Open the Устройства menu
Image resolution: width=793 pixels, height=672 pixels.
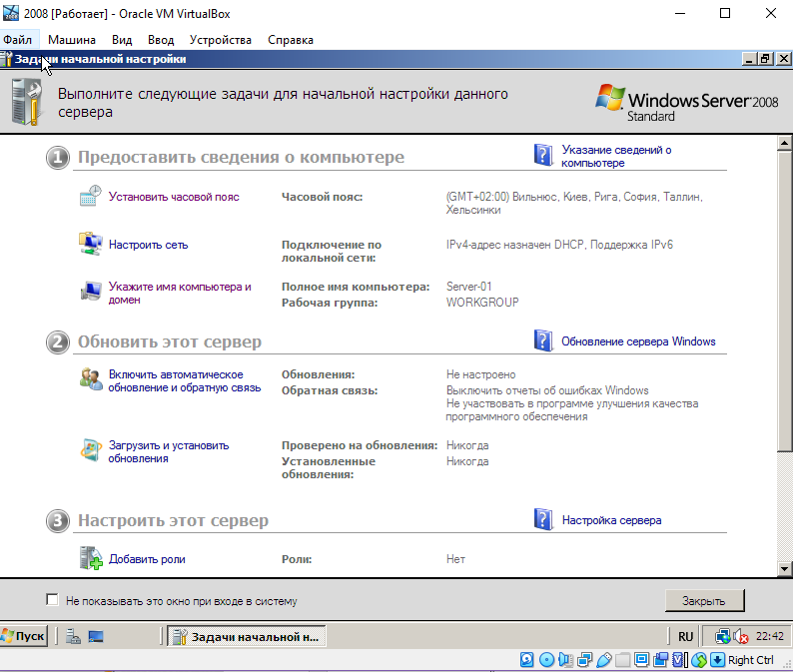point(221,39)
